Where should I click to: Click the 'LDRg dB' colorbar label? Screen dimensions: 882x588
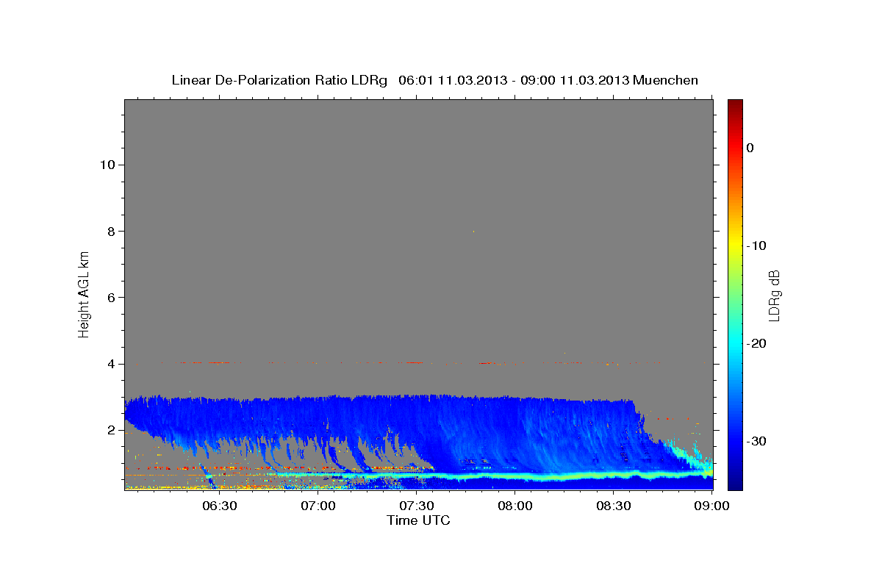coord(774,296)
